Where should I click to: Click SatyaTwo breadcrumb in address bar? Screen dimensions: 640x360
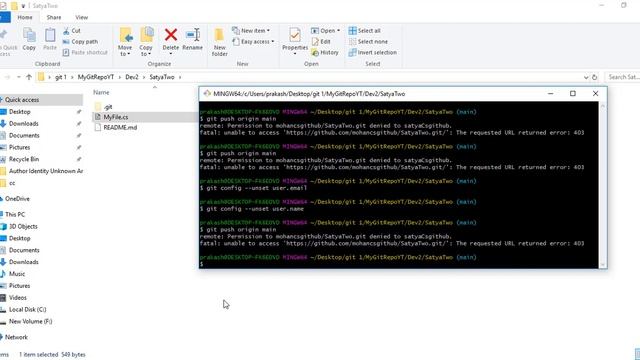point(162,77)
